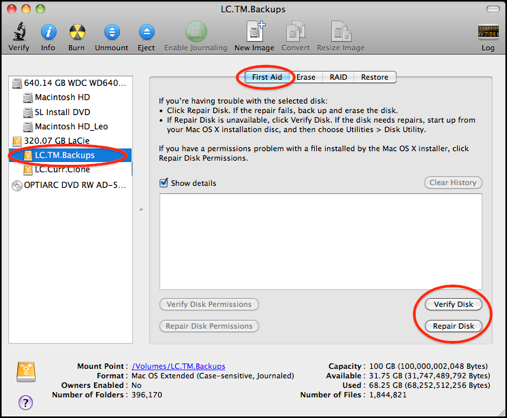The width and height of the screenshot is (507, 418).
Task: Select the Burn toolbar icon
Action: coord(77,32)
